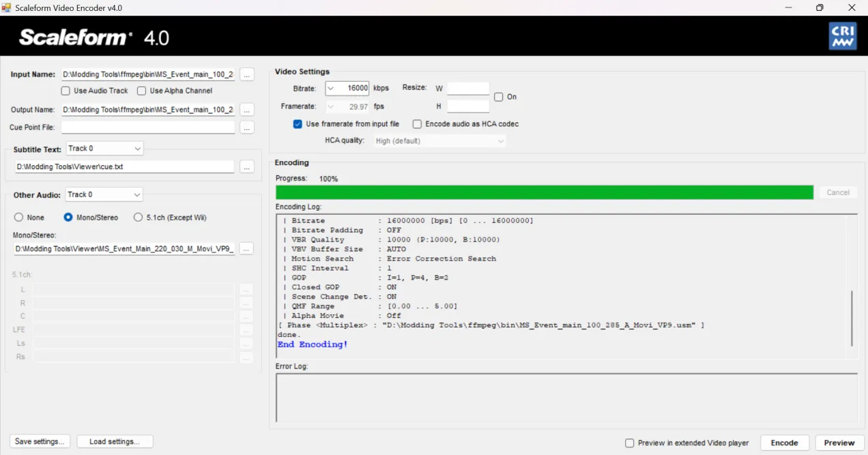Enable the Use Audio Track checkbox

pyautogui.click(x=66, y=91)
